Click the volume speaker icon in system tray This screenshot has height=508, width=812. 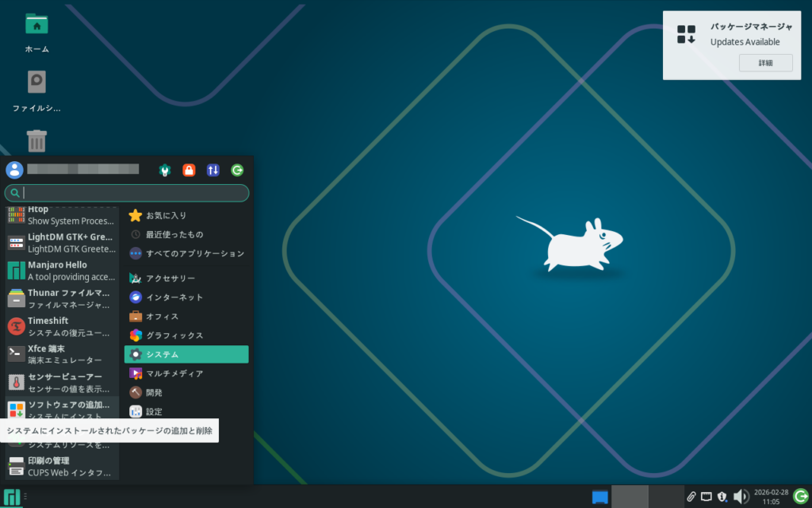click(x=741, y=497)
